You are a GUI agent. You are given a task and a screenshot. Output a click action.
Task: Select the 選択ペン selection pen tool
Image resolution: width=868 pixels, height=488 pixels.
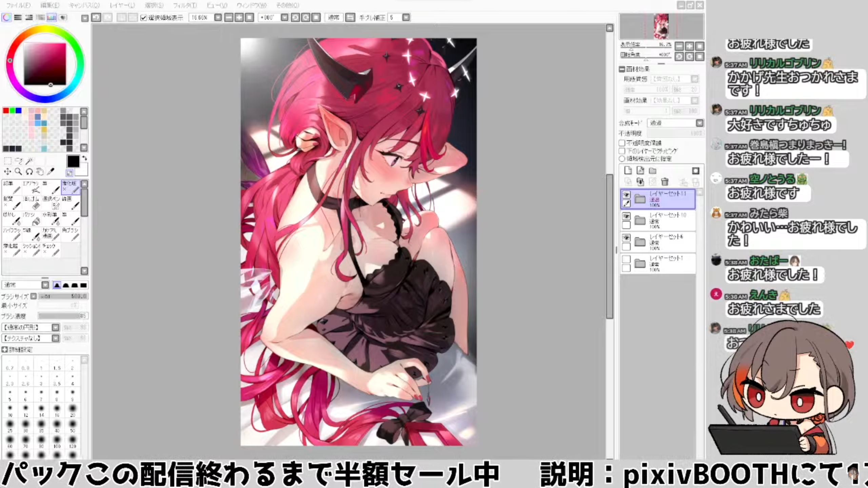point(51,203)
